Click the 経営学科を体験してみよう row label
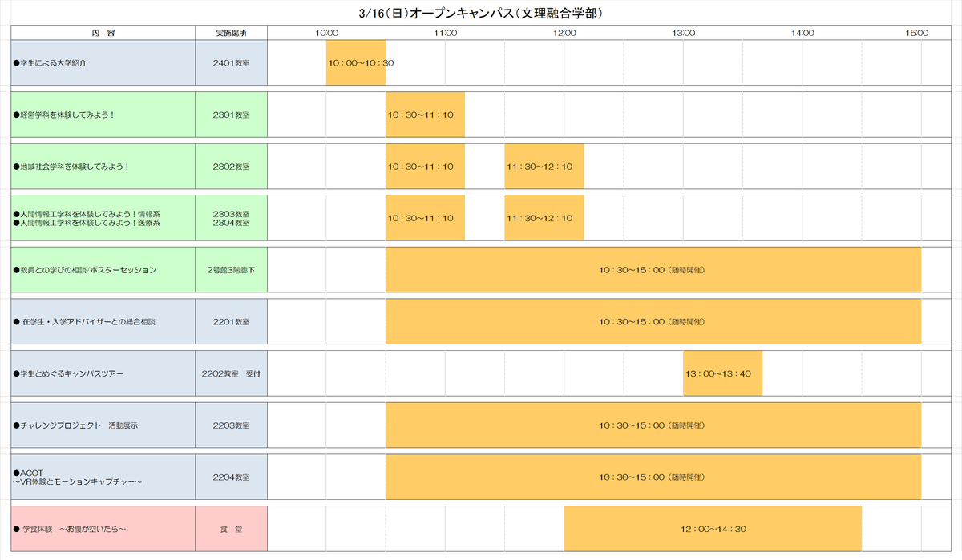Viewport: 962px width, 560px height. click(64, 115)
